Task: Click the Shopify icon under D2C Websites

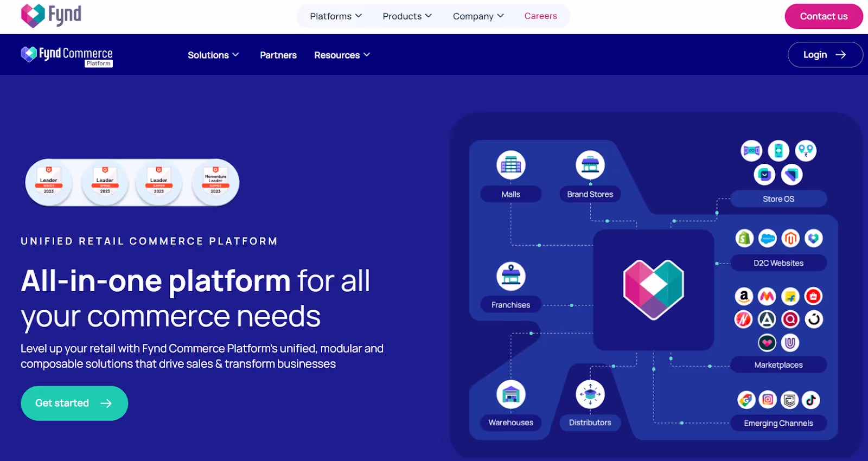Action: (744, 238)
